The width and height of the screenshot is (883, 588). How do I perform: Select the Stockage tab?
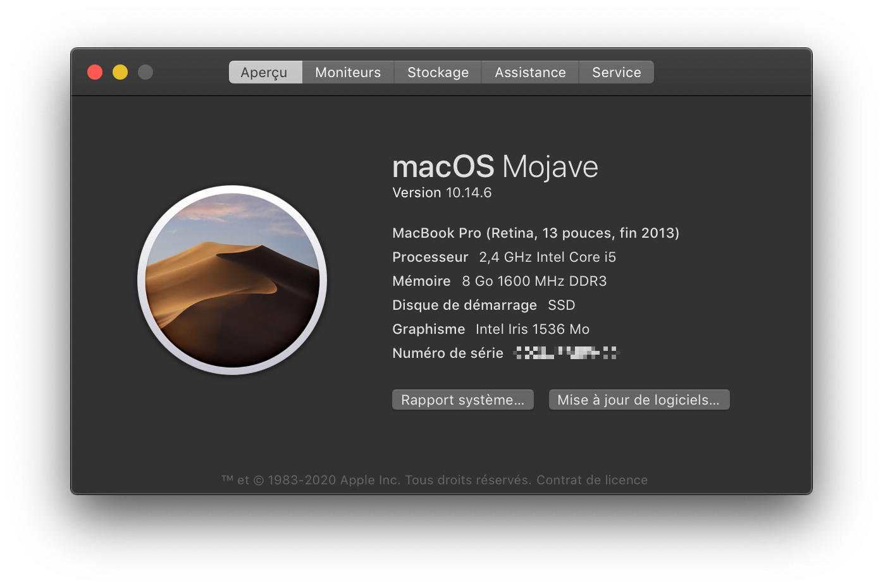pyautogui.click(x=438, y=72)
